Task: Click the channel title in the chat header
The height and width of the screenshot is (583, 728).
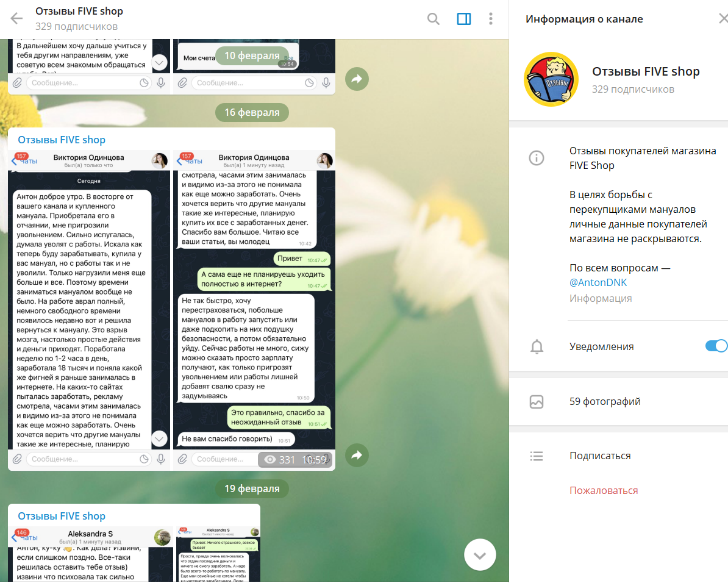Action: click(79, 11)
